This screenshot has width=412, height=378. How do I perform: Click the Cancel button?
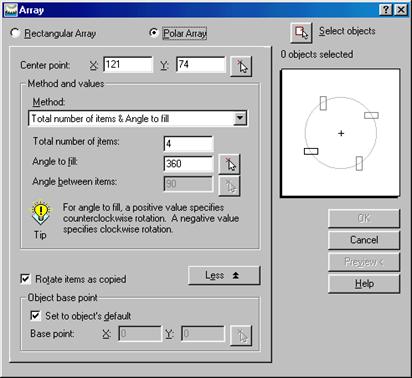click(x=364, y=240)
